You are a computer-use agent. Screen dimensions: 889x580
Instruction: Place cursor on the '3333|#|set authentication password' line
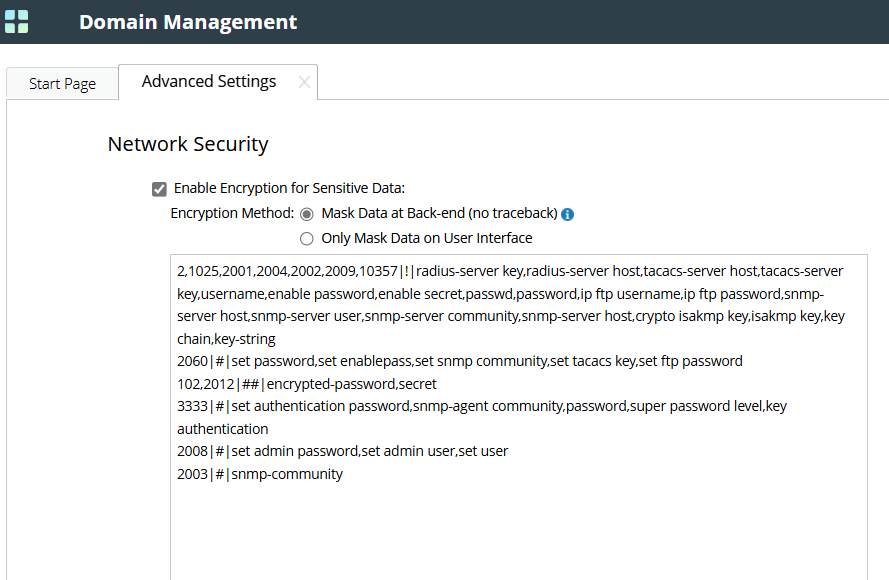[x=480, y=407]
